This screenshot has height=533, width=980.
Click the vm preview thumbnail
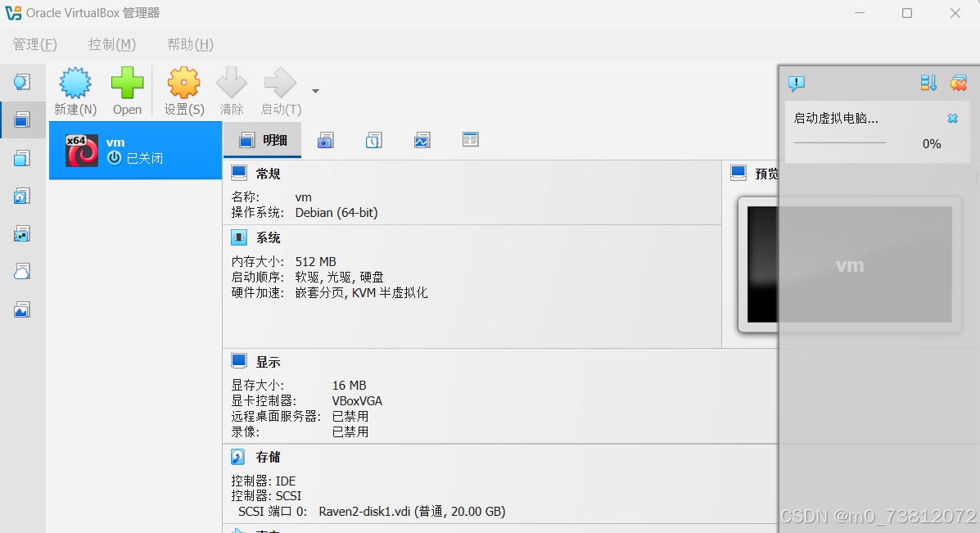[849, 264]
